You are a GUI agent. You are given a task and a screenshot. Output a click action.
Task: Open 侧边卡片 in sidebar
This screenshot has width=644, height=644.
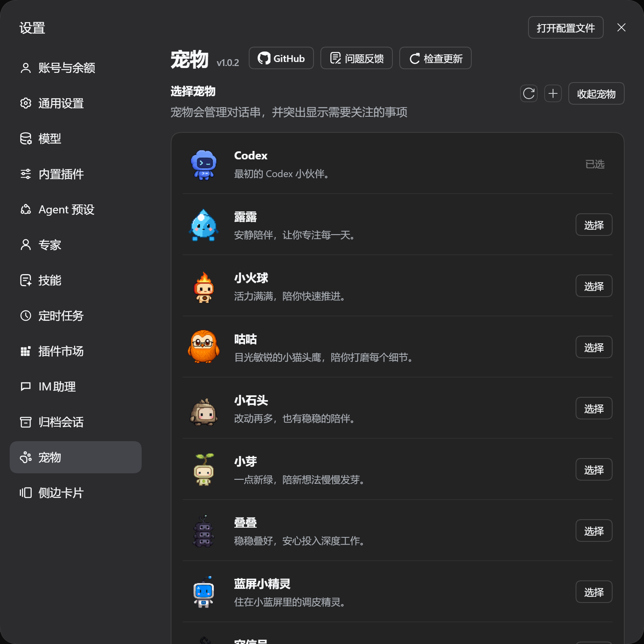76,493
